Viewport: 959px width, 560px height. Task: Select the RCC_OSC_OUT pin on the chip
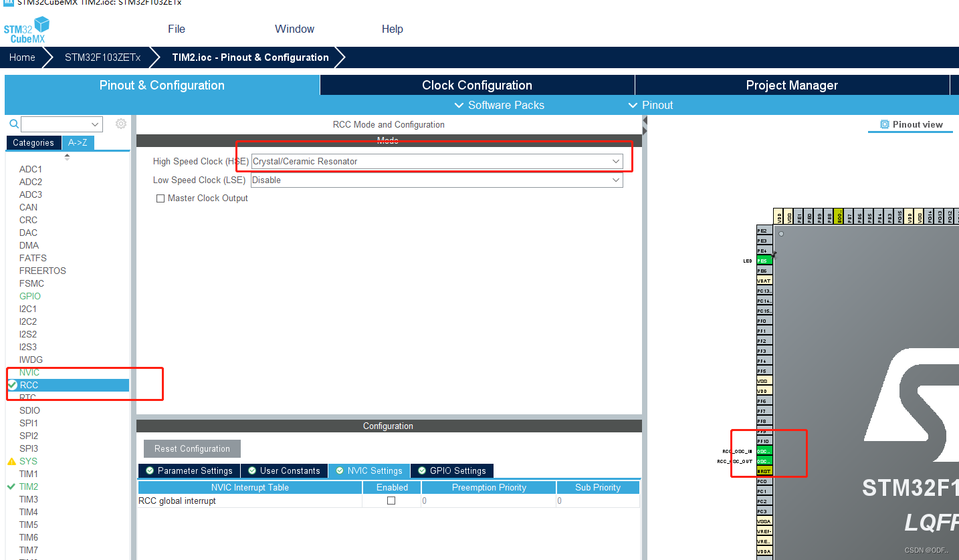coord(764,461)
